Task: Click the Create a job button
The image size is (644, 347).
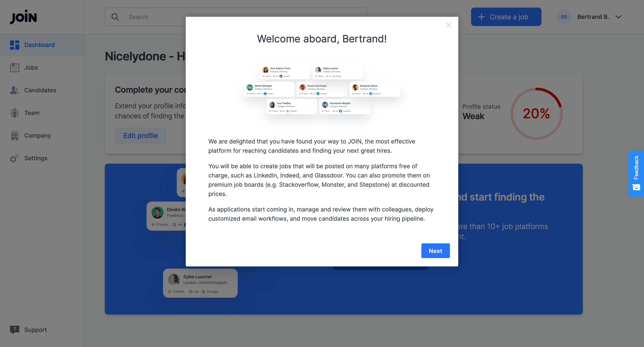Action: (x=506, y=17)
